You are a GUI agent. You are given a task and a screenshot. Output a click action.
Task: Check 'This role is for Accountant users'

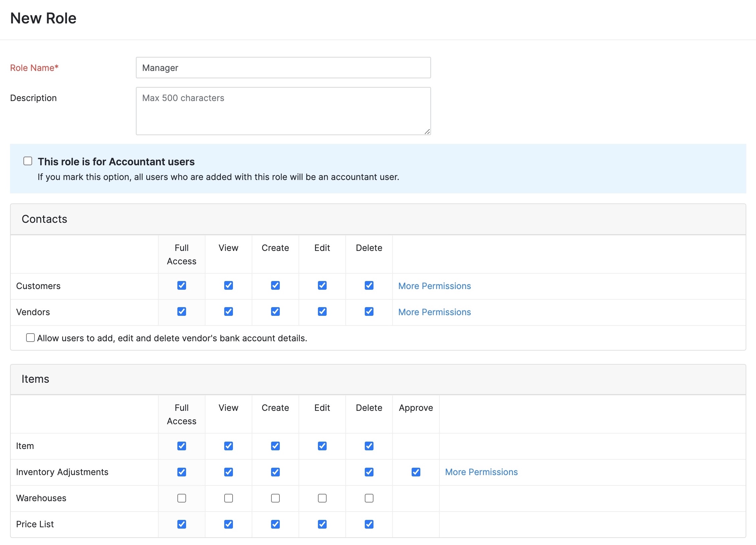coord(28,161)
